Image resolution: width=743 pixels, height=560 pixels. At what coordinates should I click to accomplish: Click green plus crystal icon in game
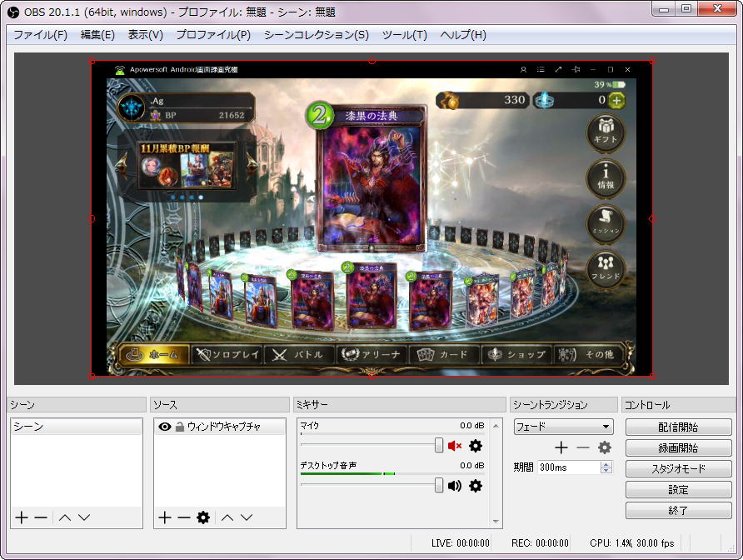[616, 101]
